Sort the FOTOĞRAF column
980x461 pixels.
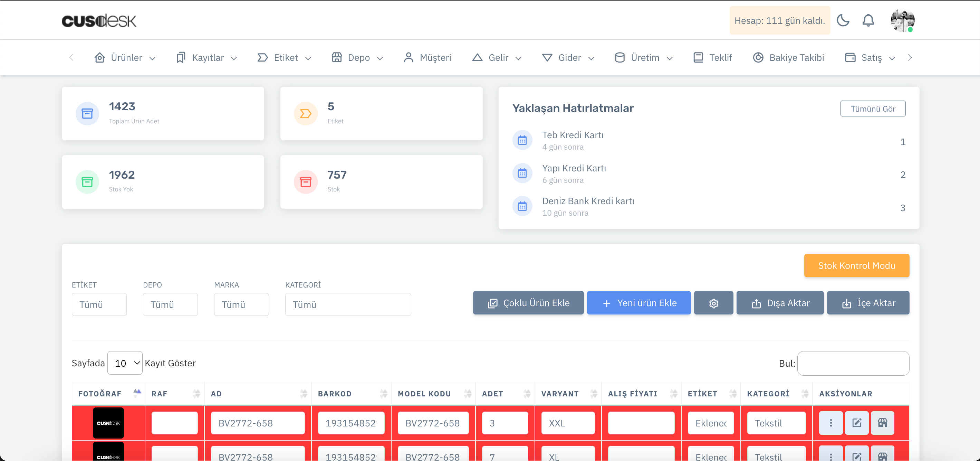click(137, 393)
